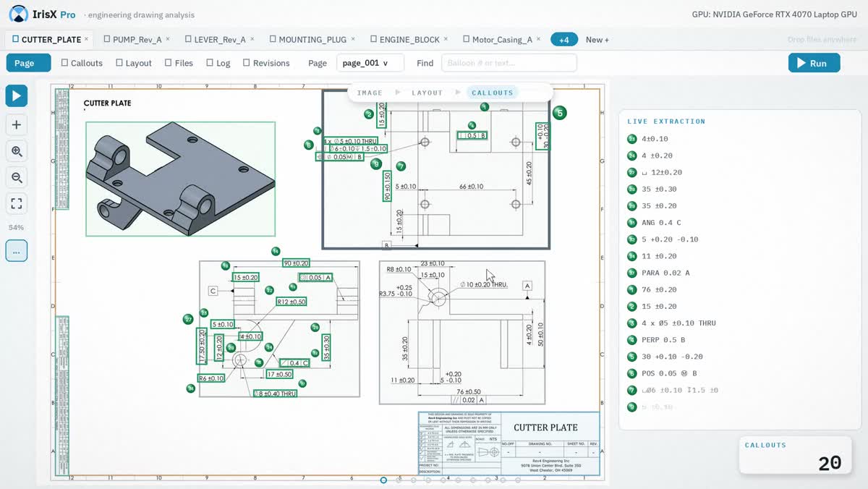Close the LEVER_Rev_A tab

click(252, 39)
